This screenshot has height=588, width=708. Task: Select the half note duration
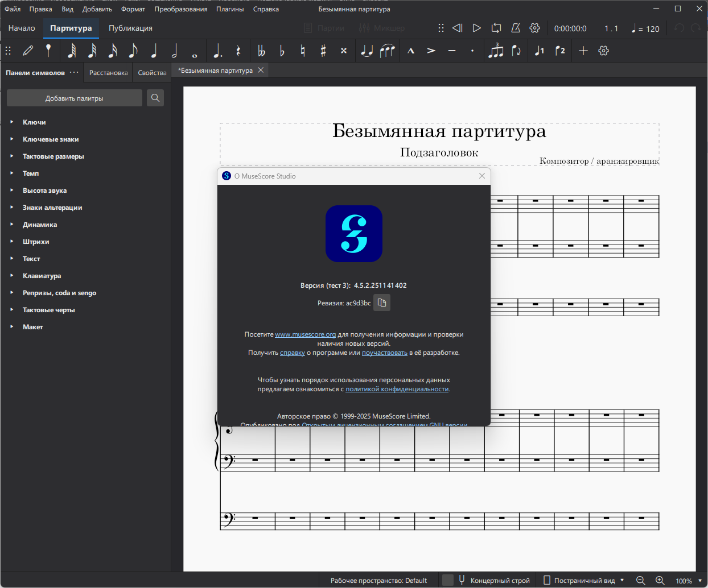174,51
